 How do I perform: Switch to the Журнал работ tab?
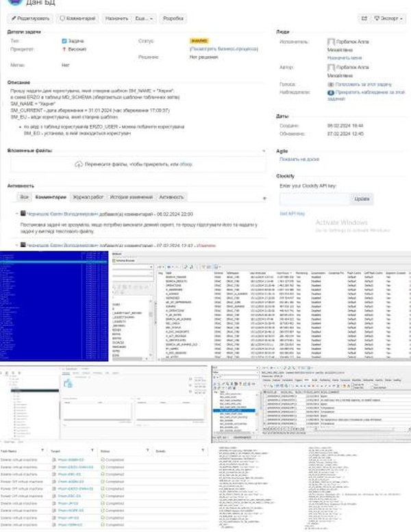tap(87, 197)
